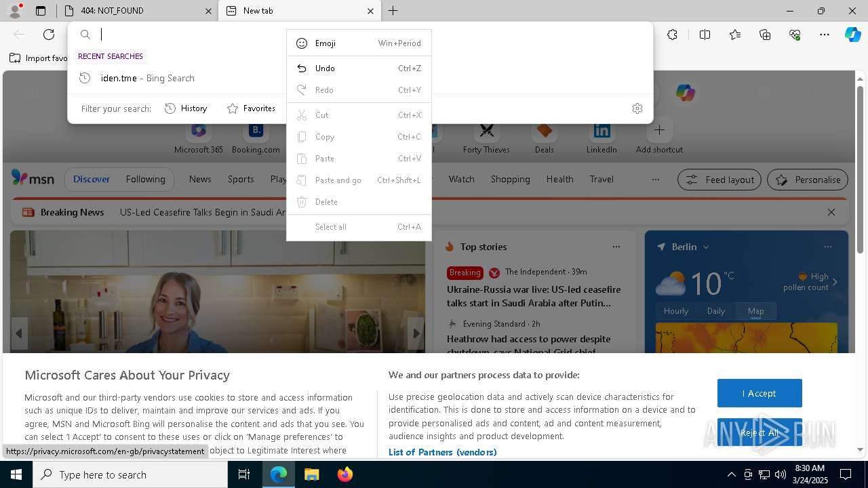Refresh the page with reload icon

[49, 35]
